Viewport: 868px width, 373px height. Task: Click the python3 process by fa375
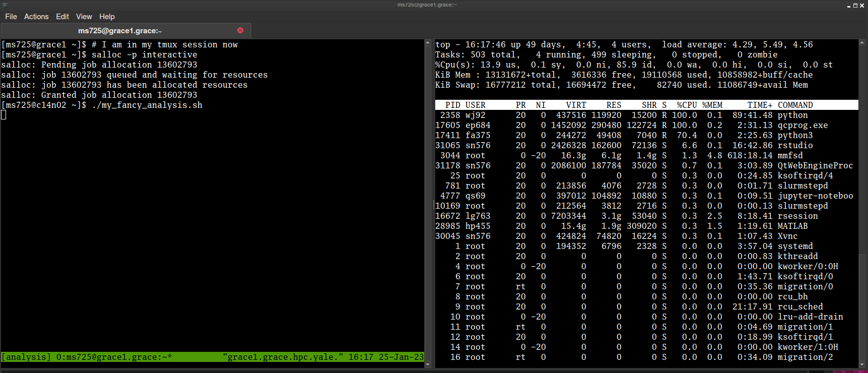[647, 135]
